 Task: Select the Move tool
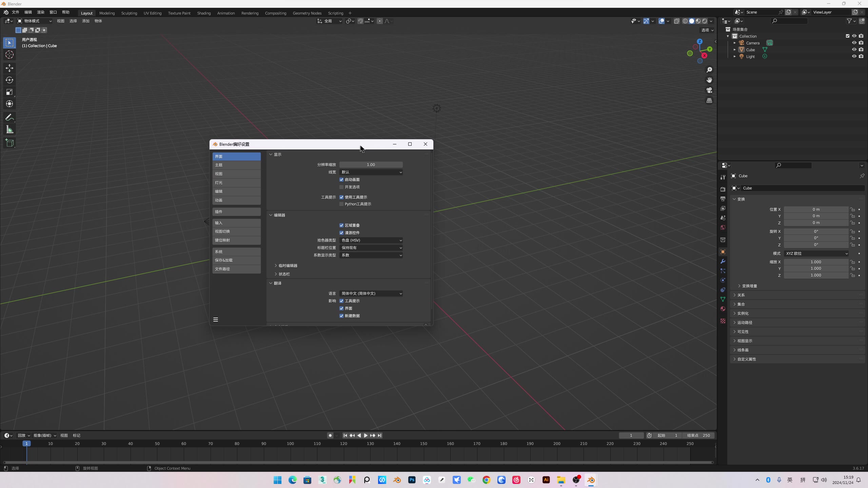click(9, 68)
